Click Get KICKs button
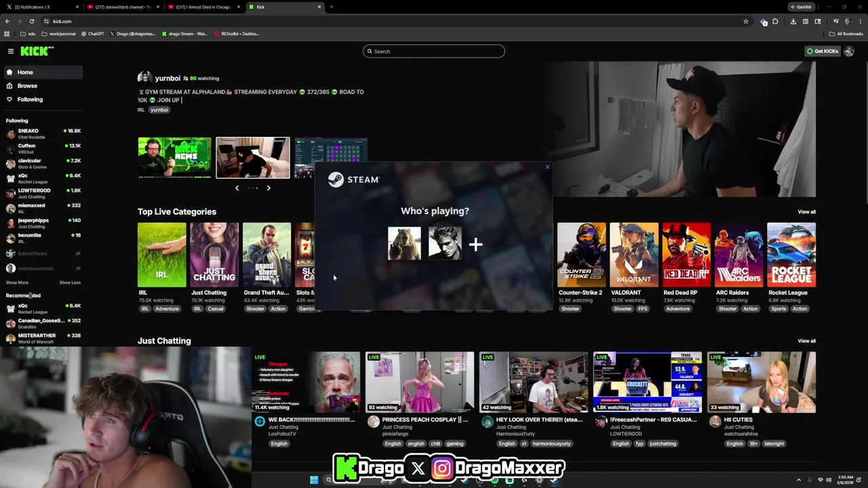Viewport: 868px width, 488px height. [822, 52]
